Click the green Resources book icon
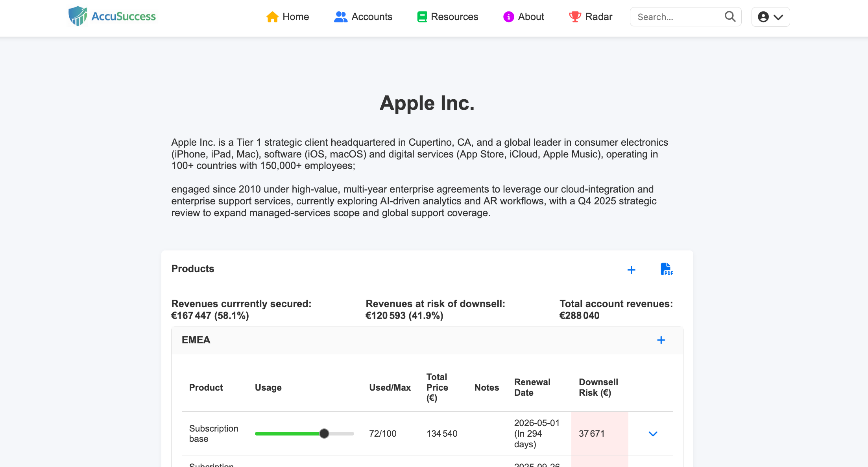 tap(422, 17)
